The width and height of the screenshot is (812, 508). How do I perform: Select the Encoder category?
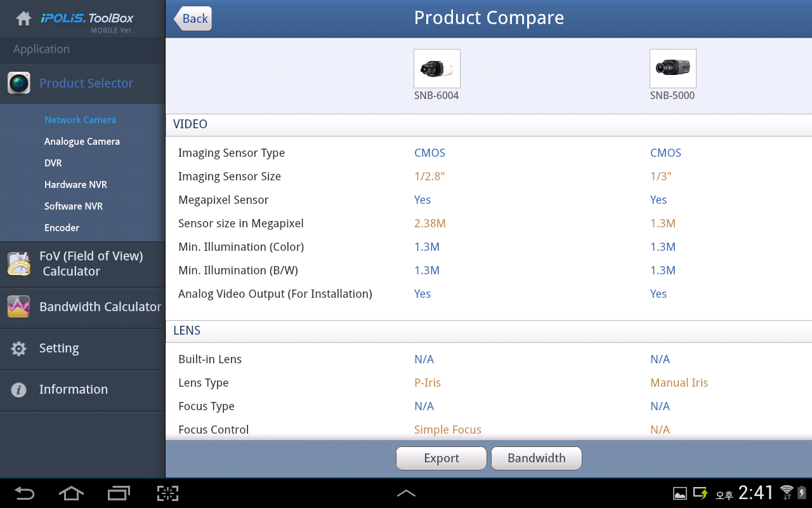tap(62, 227)
